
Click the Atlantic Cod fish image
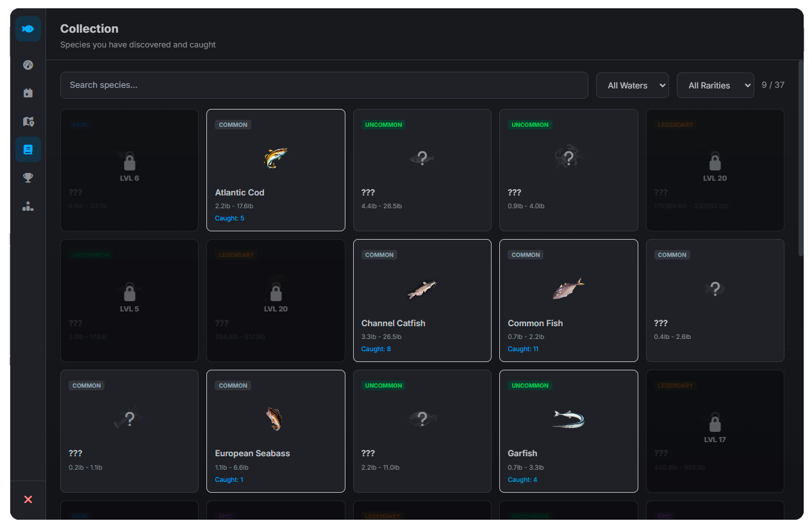tap(276, 157)
